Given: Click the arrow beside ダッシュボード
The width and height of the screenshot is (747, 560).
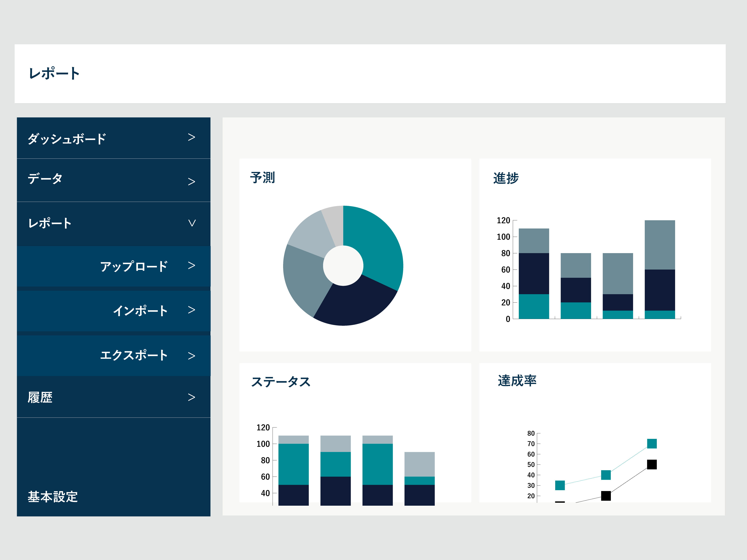Looking at the screenshot, I should pos(191,137).
